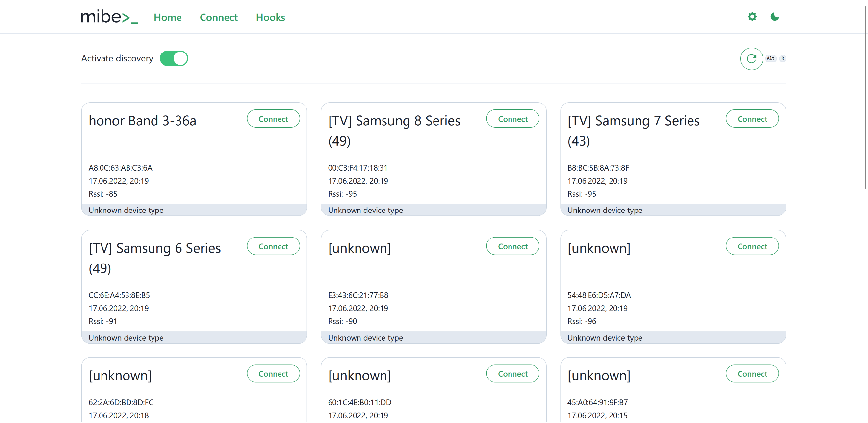Viewport: 868px width, 423px height.
Task: Click the mibe logo
Action: click(109, 17)
